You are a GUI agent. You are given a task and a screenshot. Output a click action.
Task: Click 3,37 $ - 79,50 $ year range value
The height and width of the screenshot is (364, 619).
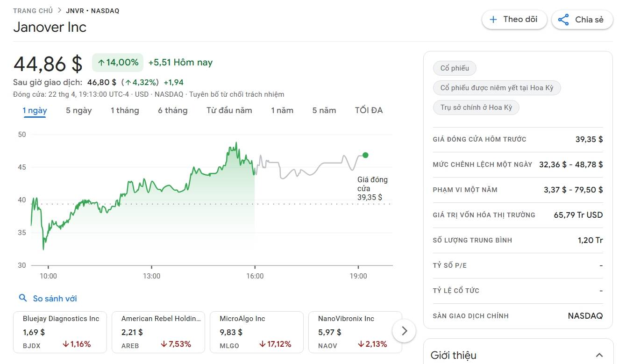tap(573, 190)
